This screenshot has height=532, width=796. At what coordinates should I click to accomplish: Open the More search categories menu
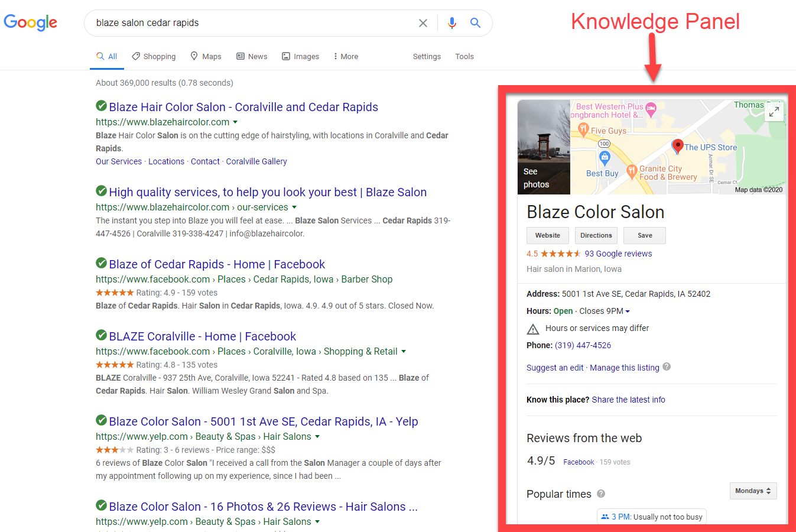(x=345, y=56)
